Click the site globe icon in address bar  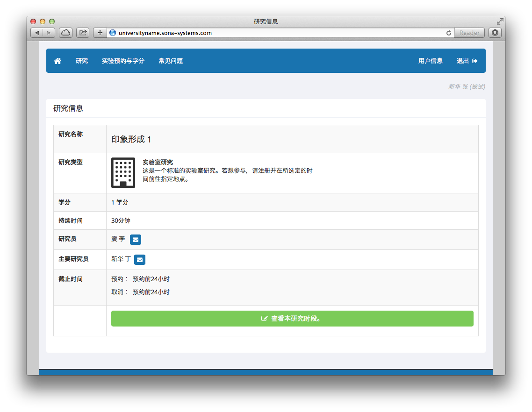113,33
